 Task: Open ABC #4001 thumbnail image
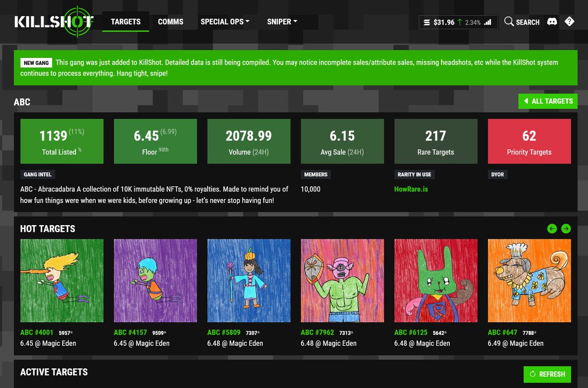62,281
